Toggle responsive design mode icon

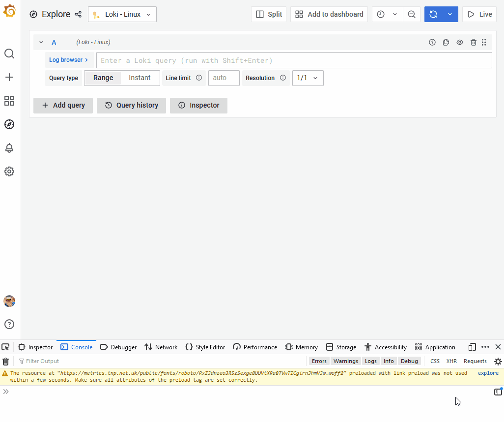[x=472, y=347]
